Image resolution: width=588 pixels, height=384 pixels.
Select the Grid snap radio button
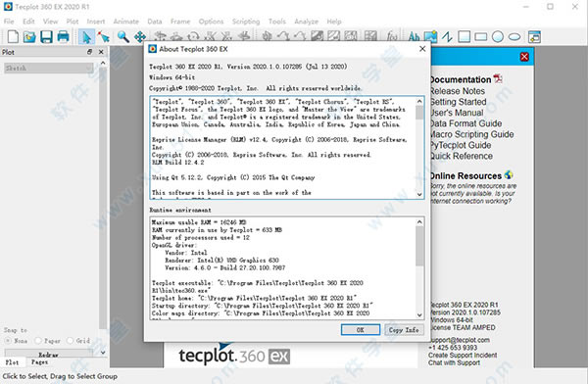coord(70,341)
